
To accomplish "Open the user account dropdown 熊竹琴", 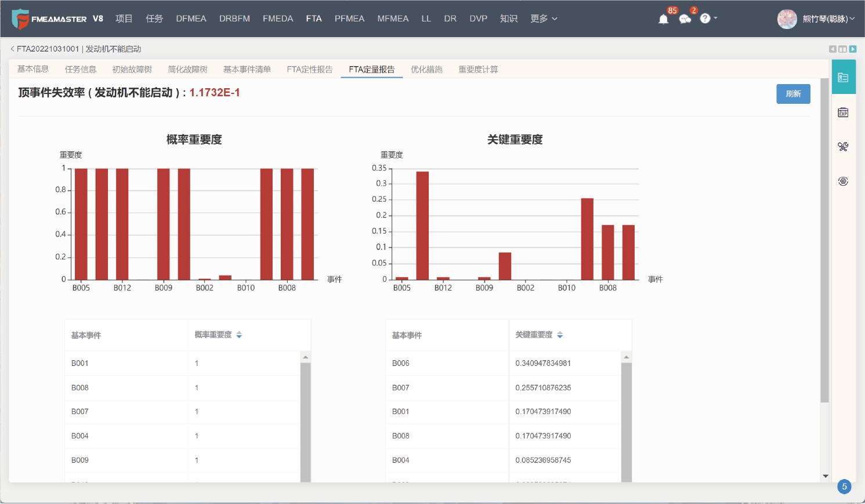I will [828, 19].
